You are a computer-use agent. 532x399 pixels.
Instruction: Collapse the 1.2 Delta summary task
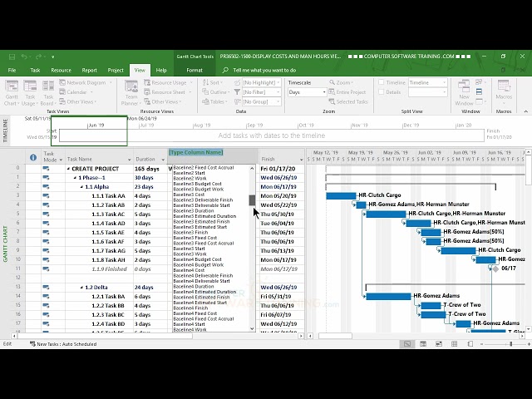(x=81, y=288)
